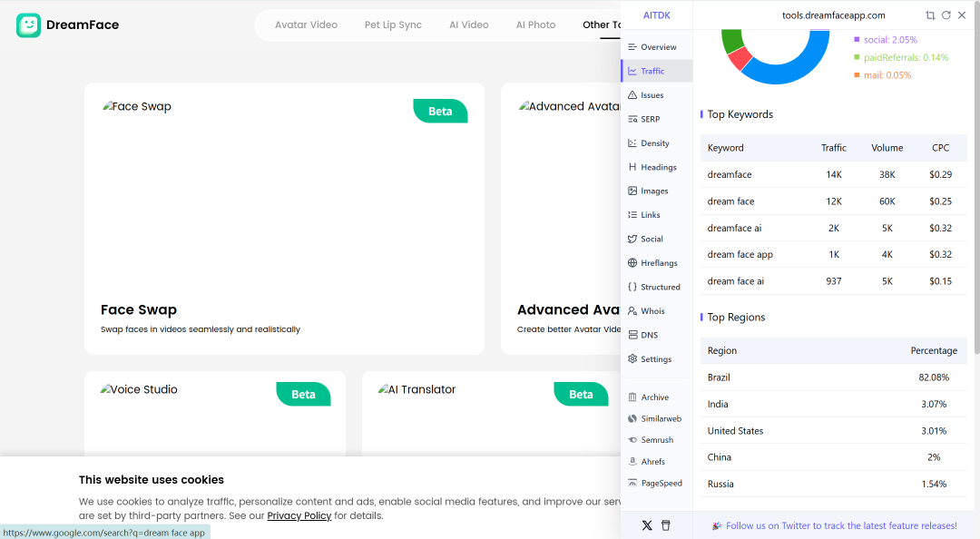Screen dimensions: 980x539
Task: Refresh the AITDK panel data
Action: [946, 15]
